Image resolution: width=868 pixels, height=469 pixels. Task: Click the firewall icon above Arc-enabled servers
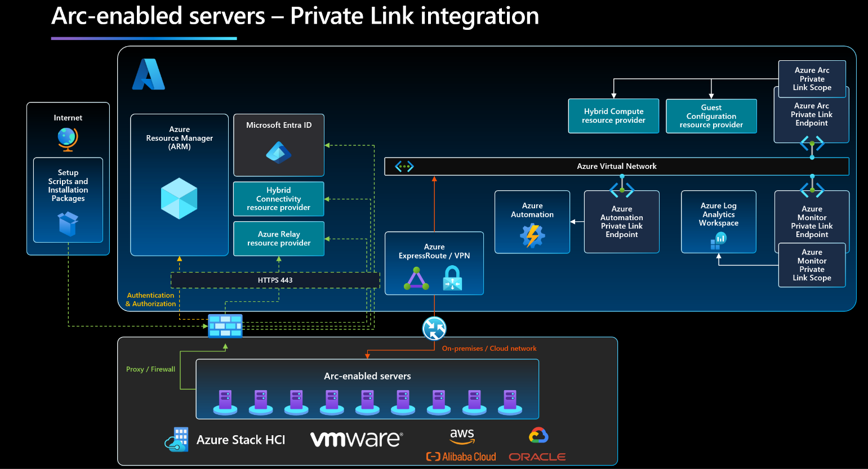[225, 326]
